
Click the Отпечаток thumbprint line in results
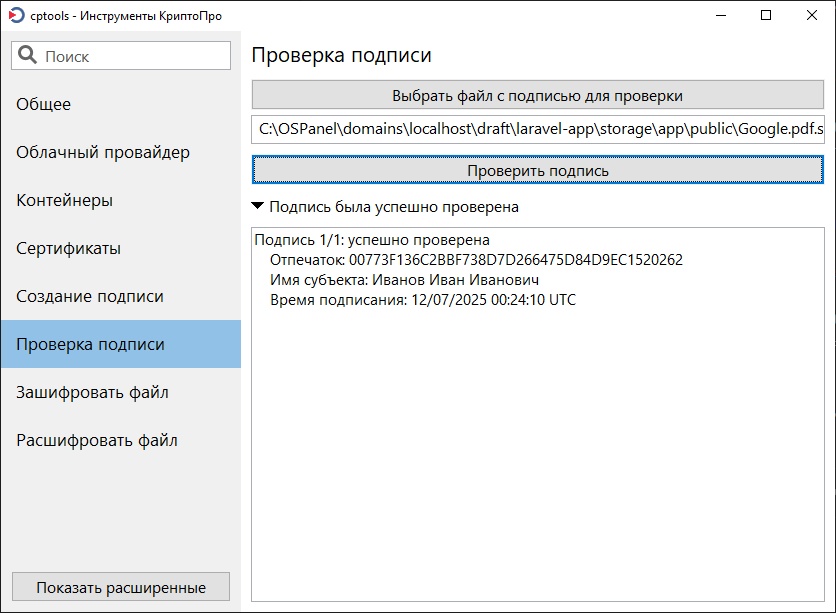coord(476,260)
